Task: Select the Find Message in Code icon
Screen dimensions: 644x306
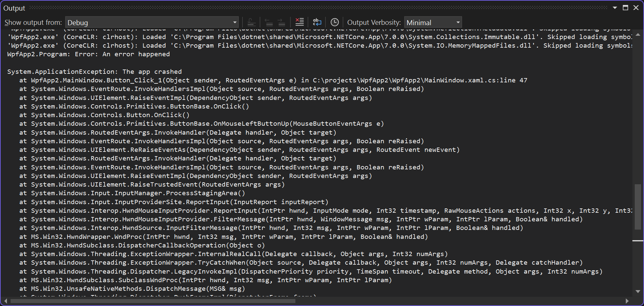Action: coord(251,22)
